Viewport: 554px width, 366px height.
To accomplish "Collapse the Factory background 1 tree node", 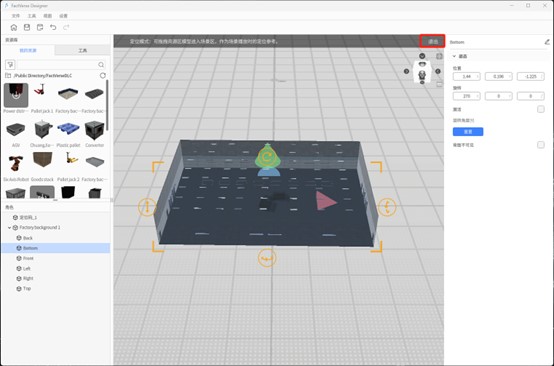I will 9,228.
